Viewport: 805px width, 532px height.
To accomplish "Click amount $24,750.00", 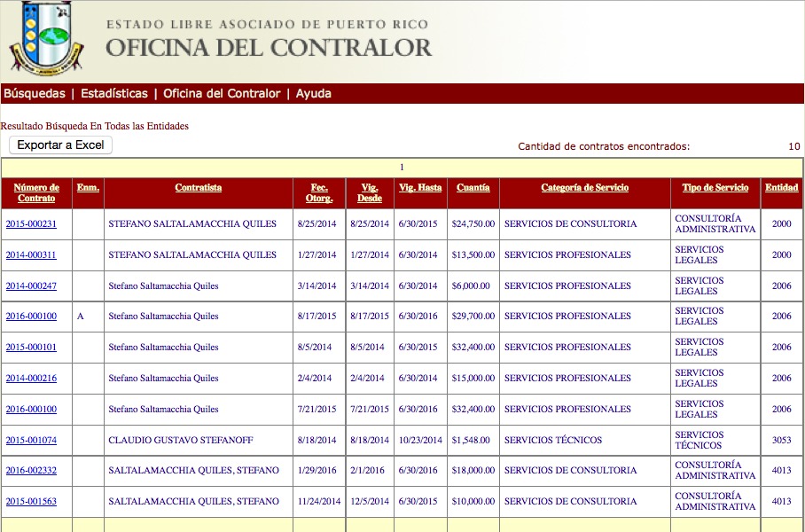I will 473,224.
